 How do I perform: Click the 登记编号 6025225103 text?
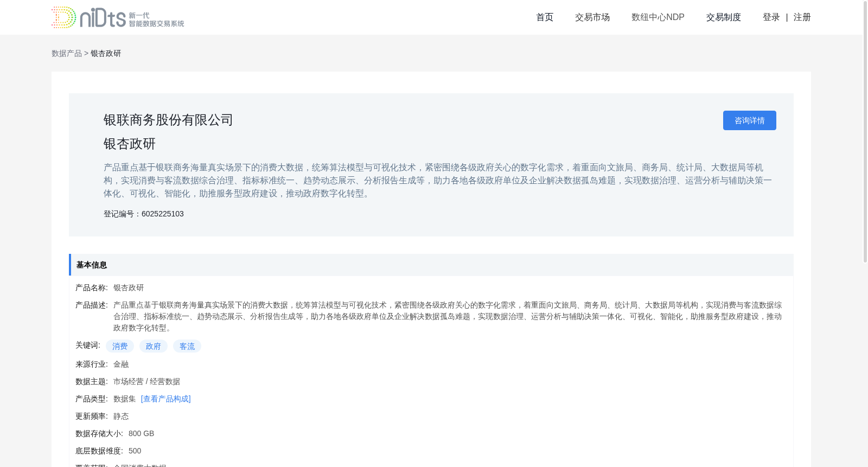(144, 214)
